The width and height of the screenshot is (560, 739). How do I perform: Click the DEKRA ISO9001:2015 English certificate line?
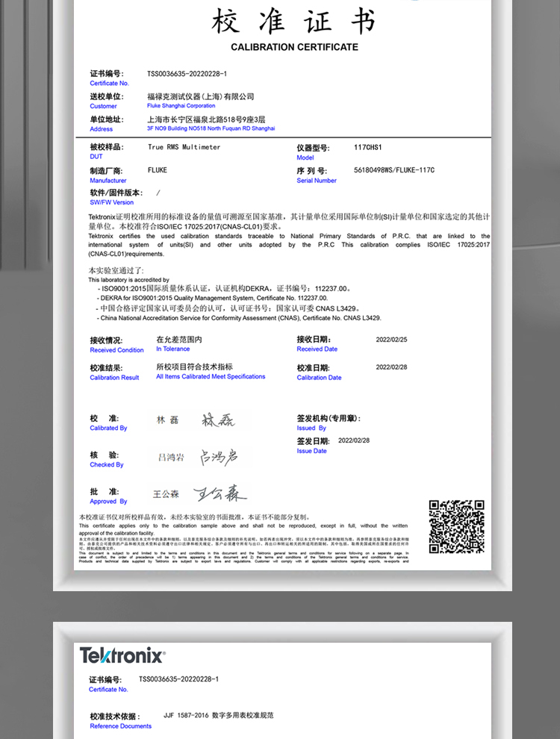[x=213, y=299]
